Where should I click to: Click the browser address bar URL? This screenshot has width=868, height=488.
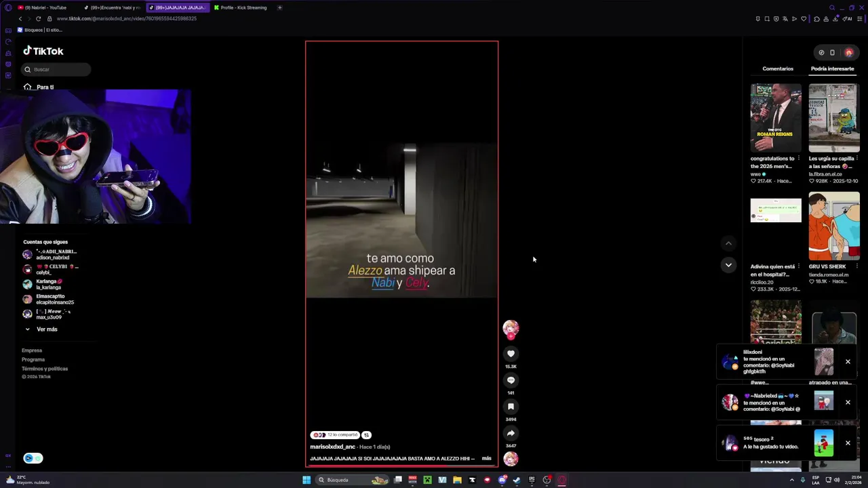pyautogui.click(x=127, y=18)
